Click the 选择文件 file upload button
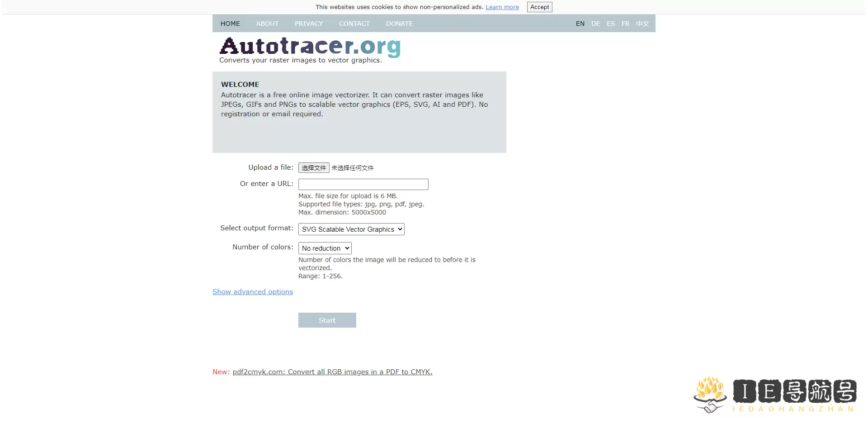868x424 pixels. pyautogui.click(x=314, y=167)
